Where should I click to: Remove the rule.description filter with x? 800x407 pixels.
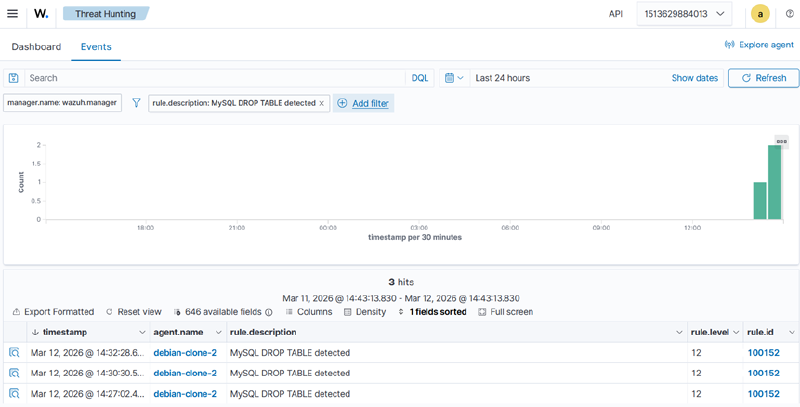[x=321, y=103]
